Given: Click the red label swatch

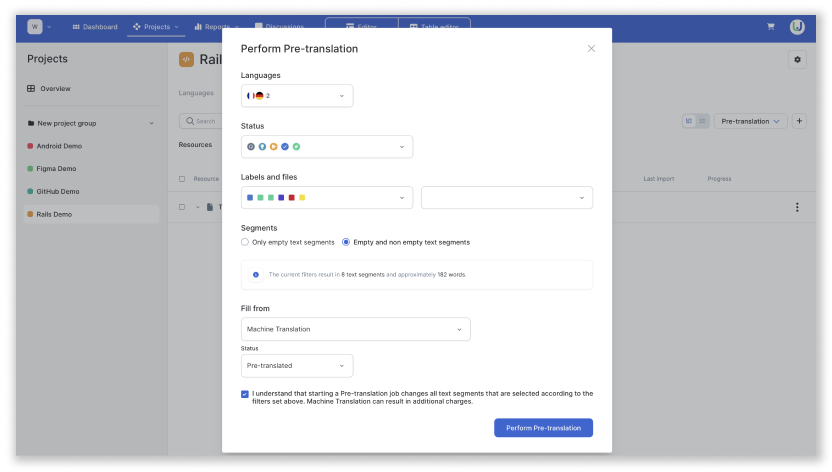Looking at the screenshot, I should point(291,198).
